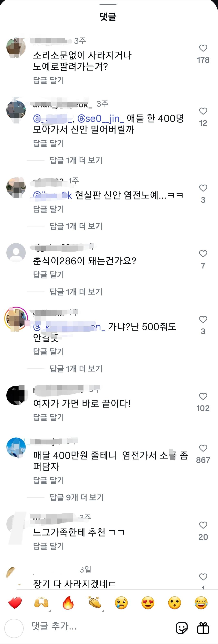This screenshot has width=218, height=644.
Task: Select the fire emoji reaction
Action: click(x=68, y=603)
